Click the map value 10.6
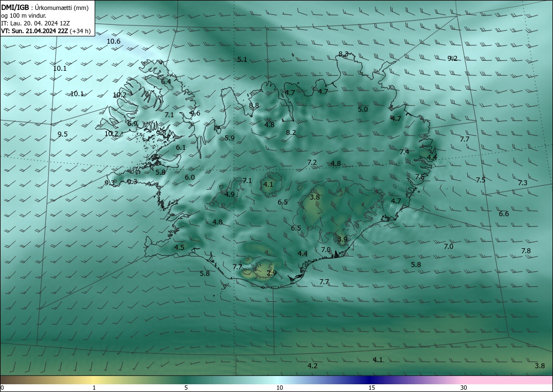Image resolution: width=553 pixels, height=392 pixels. coord(113,41)
